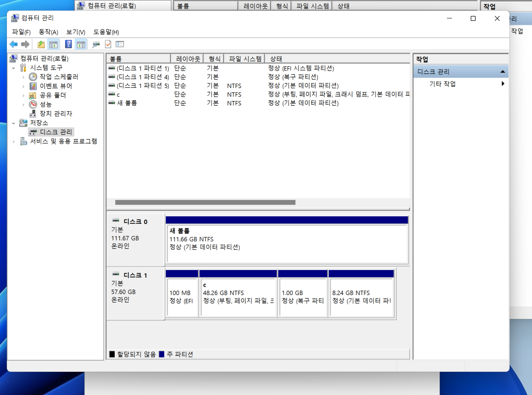Toggle the Show/Hide Action Pane icon
This screenshot has width=532, height=395.
coord(81,44)
